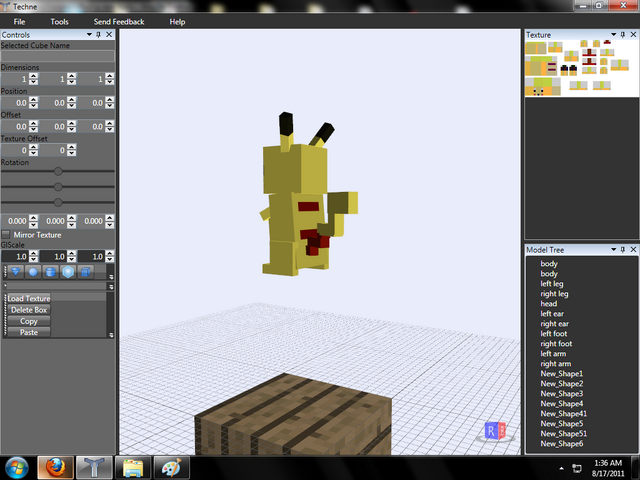The height and width of the screenshot is (480, 640).
Task: Click the first GlScale input field
Action: click(16, 256)
